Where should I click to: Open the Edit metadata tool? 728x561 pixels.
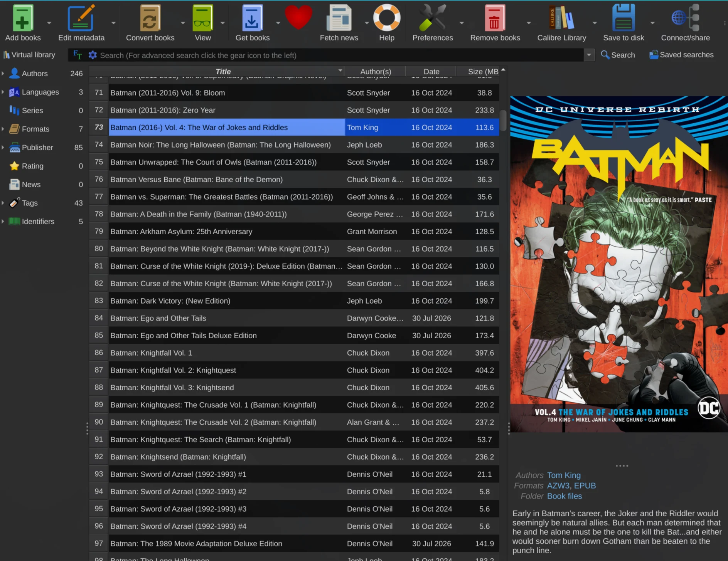(81, 18)
